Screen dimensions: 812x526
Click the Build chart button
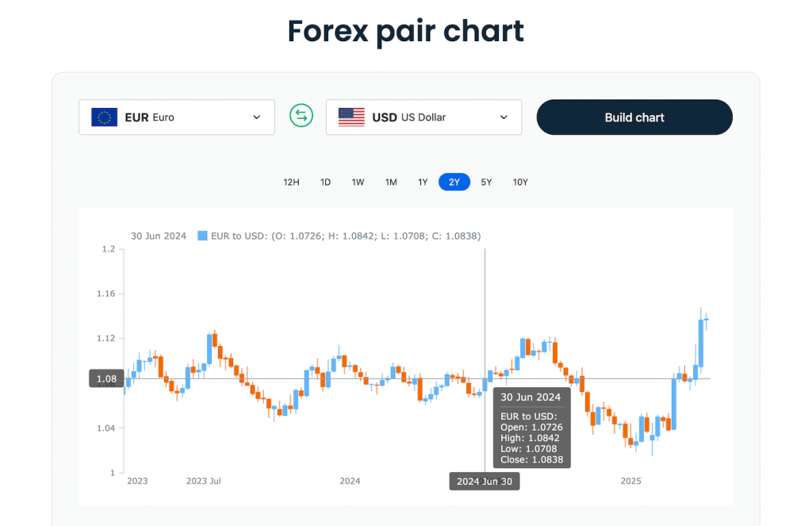pyautogui.click(x=634, y=117)
